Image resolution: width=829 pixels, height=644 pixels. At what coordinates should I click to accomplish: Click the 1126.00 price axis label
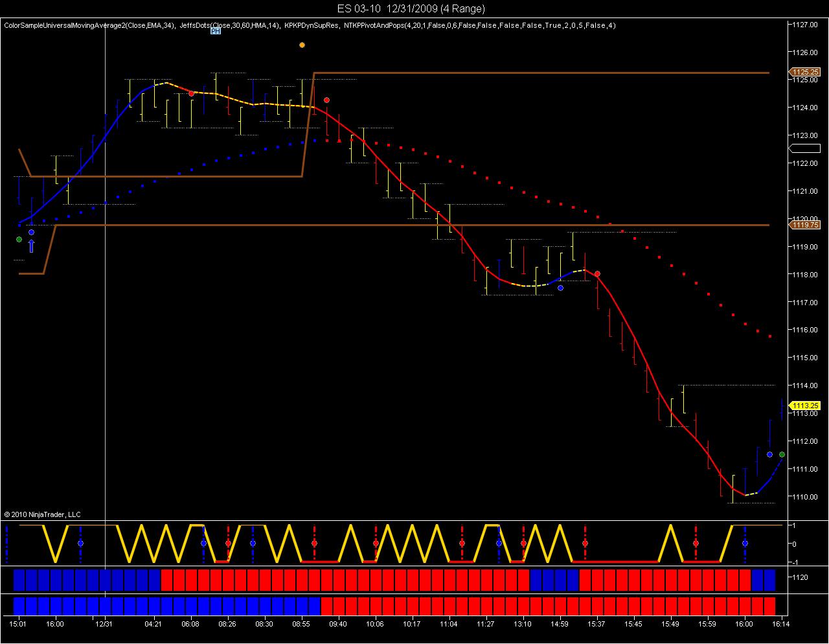coord(804,52)
